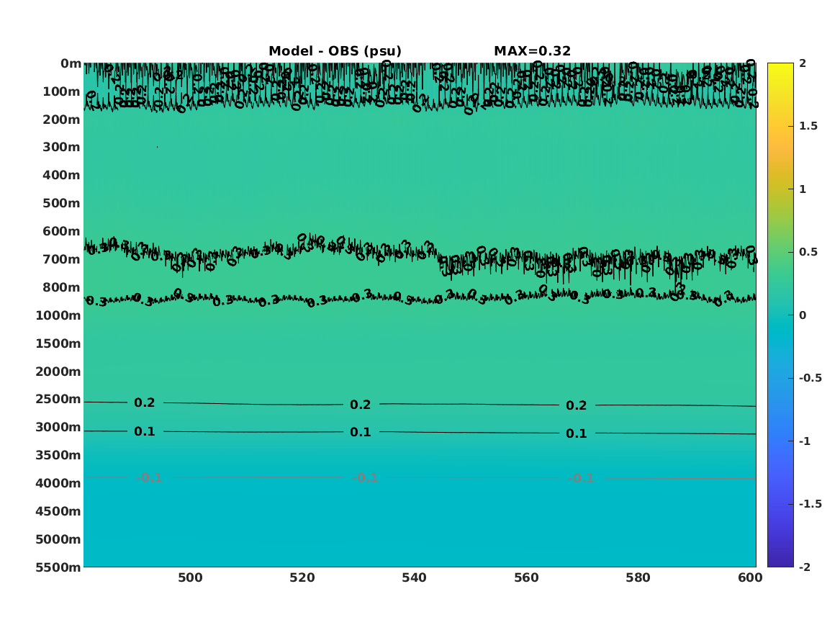
Task: Select the middle "0.1" black contour label
Action: [x=361, y=432]
